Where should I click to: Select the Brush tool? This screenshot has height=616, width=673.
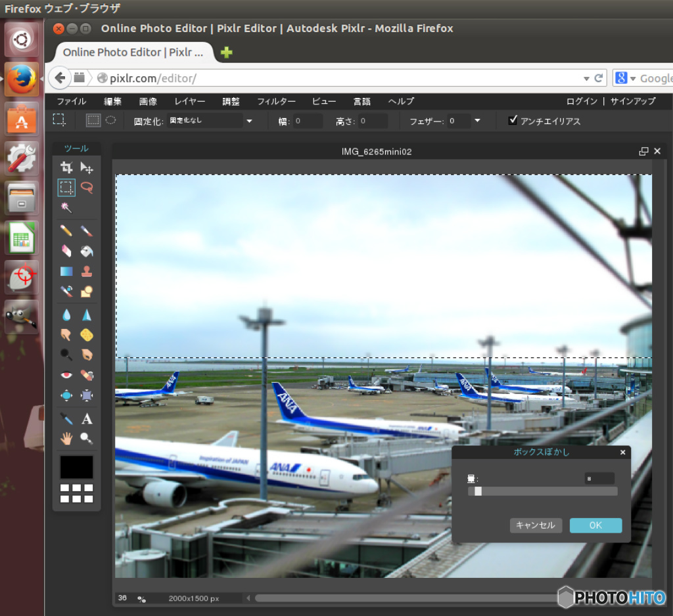point(87,231)
